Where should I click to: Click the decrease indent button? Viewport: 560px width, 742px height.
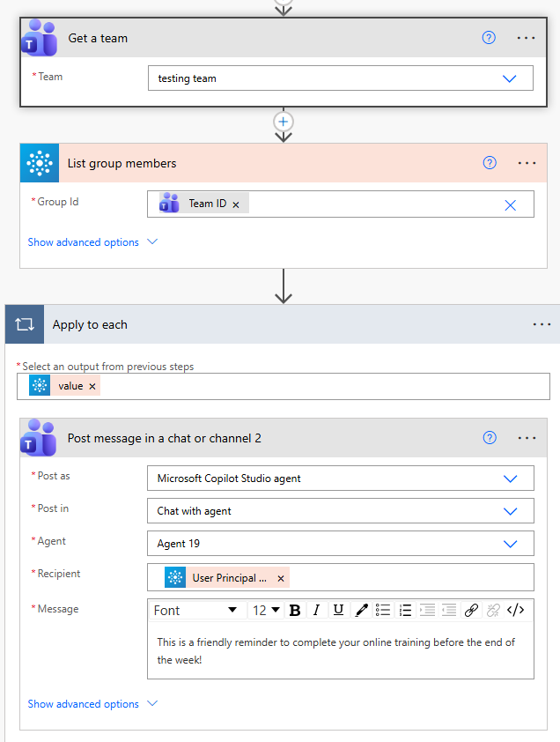pyautogui.click(x=449, y=611)
